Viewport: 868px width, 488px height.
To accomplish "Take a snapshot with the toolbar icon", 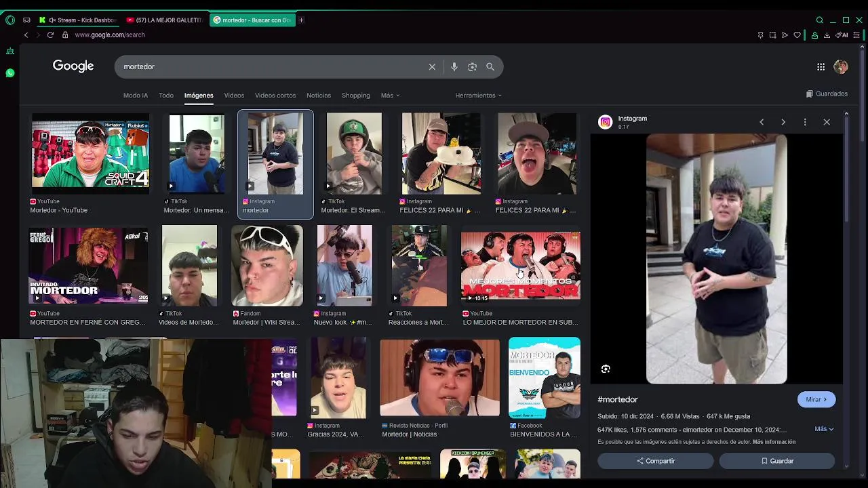I will click(772, 35).
